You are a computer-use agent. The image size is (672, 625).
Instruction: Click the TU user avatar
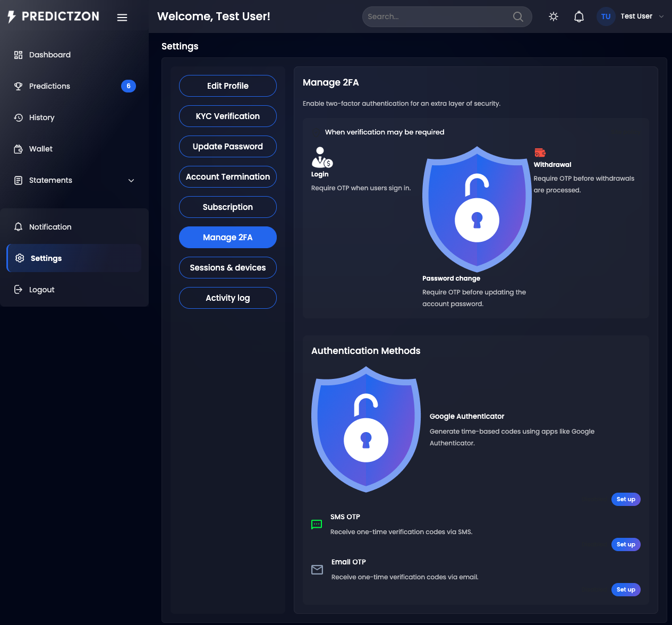[x=606, y=16]
